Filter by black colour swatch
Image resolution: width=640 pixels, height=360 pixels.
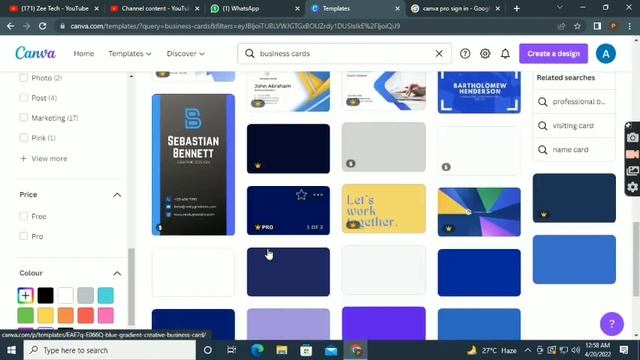(x=45, y=295)
